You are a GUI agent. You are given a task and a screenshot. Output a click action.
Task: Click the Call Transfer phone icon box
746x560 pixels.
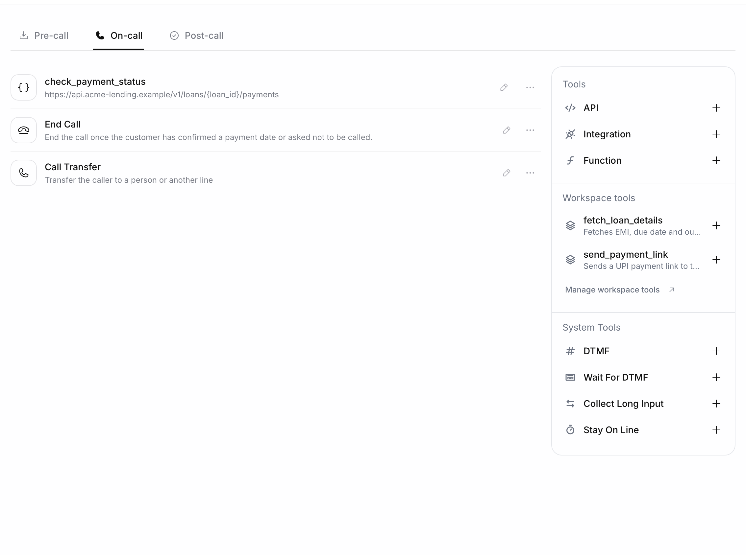click(x=24, y=173)
